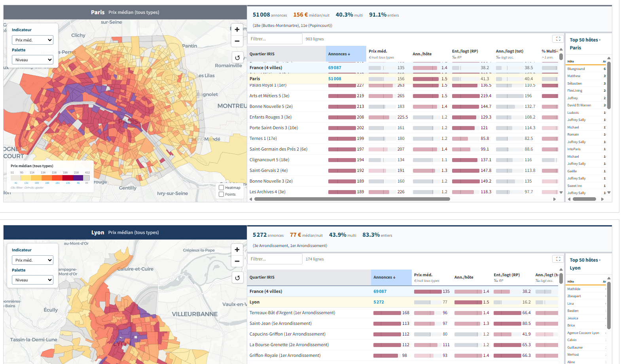The image size is (621, 364).
Task: Reset the Lyon map view
Action: [237, 278]
